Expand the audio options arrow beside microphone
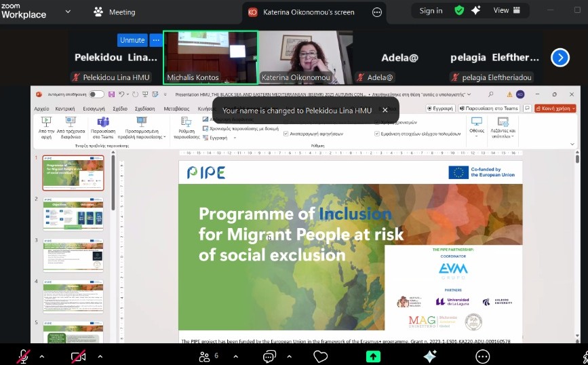The image size is (588, 365). point(42,356)
